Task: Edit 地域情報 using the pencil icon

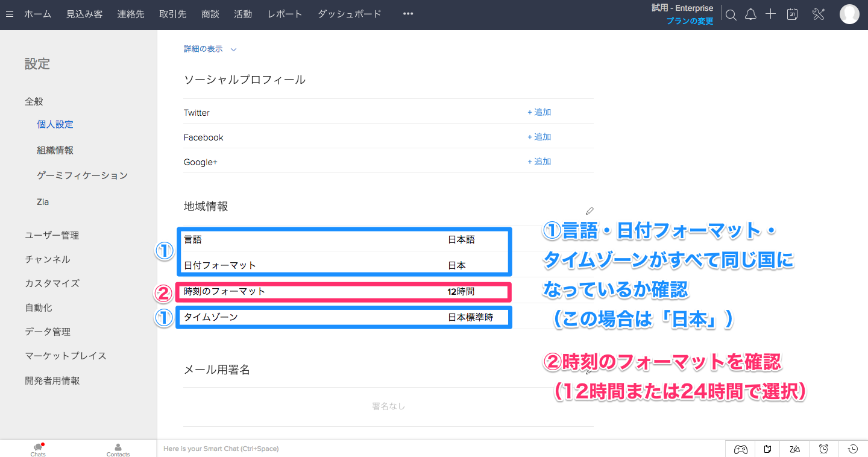Action: pyautogui.click(x=590, y=210)
